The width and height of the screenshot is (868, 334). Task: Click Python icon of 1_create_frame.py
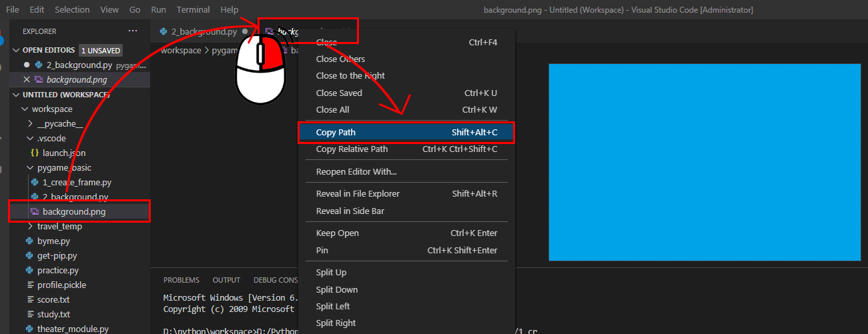coord(35,182)
